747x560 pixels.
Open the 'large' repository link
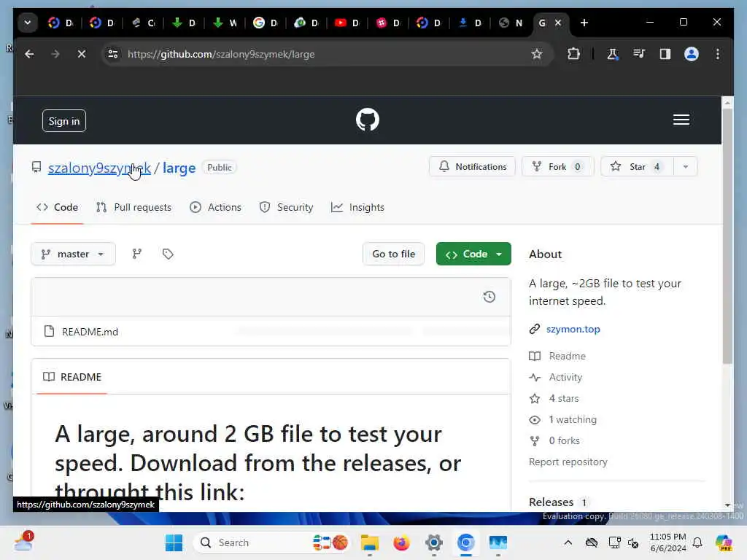179,168
